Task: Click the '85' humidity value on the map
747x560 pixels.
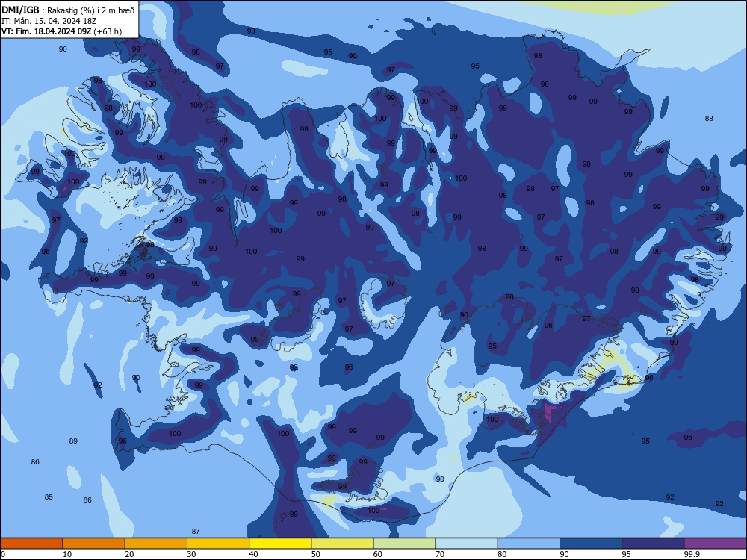Action: [49, 497]
